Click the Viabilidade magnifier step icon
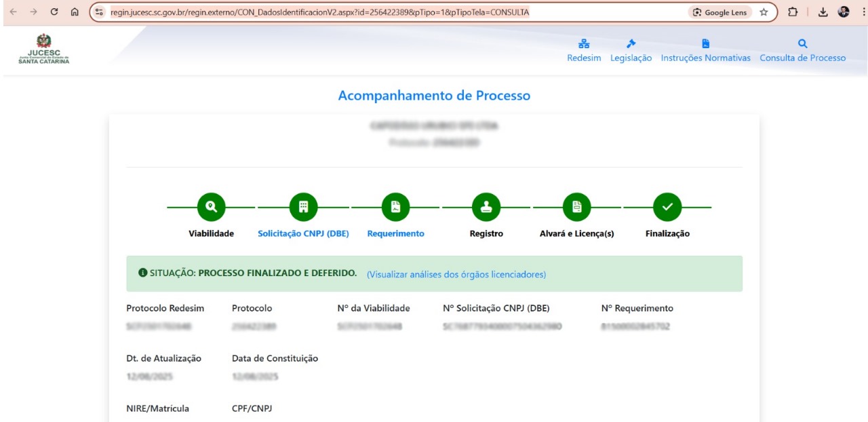 click(211, 207)
